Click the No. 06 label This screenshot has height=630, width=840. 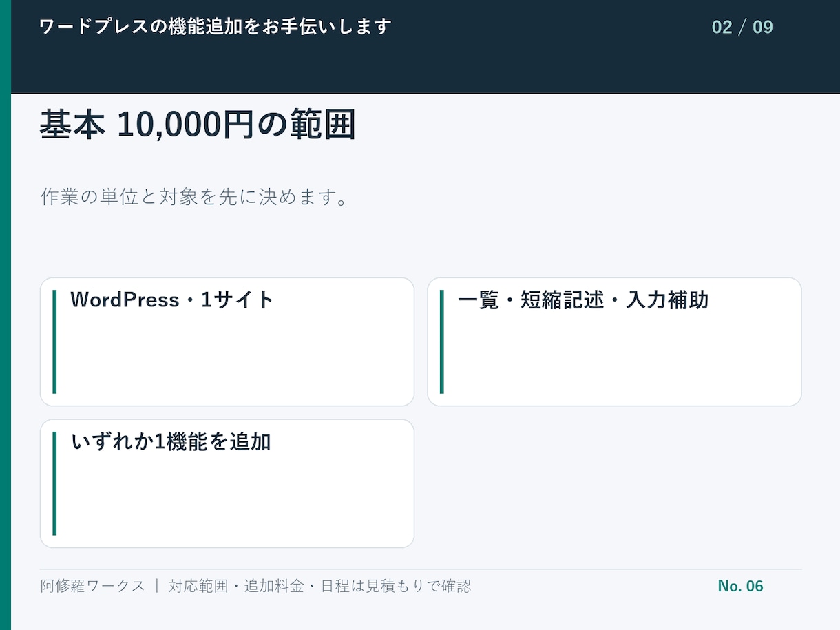[740, 586]
